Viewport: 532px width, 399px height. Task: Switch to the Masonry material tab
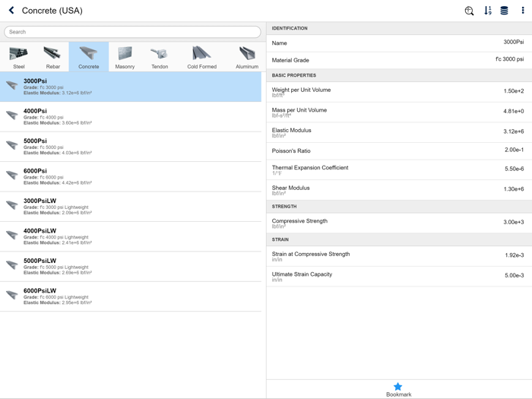point(125,57)
